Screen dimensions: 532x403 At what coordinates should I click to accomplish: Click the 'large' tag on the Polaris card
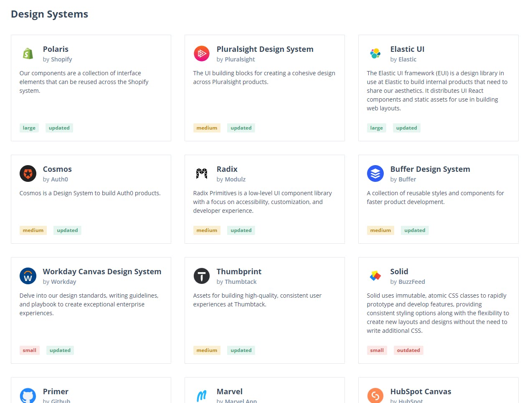(x=29, y=128)
